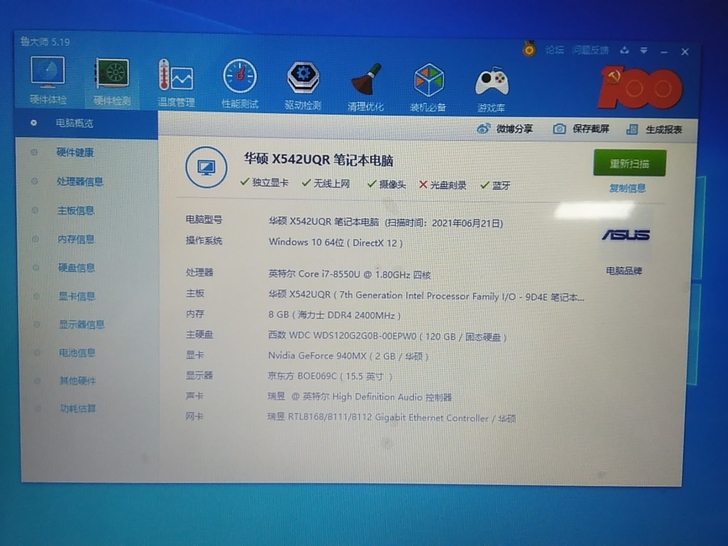Click the WDC WDS120G2G0B disk value

[387, 336]
